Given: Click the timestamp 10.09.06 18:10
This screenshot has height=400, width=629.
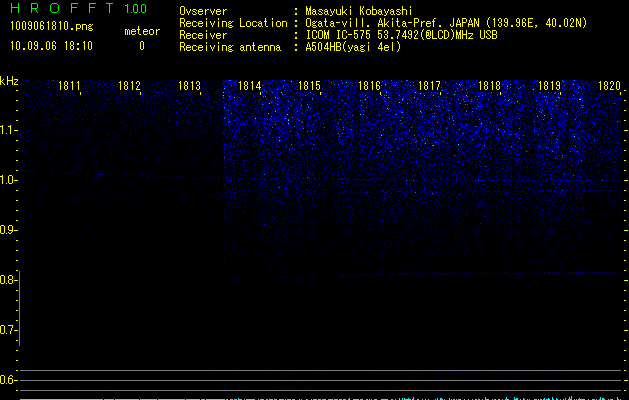Looking at the screenshot, I should coord(51,46).
